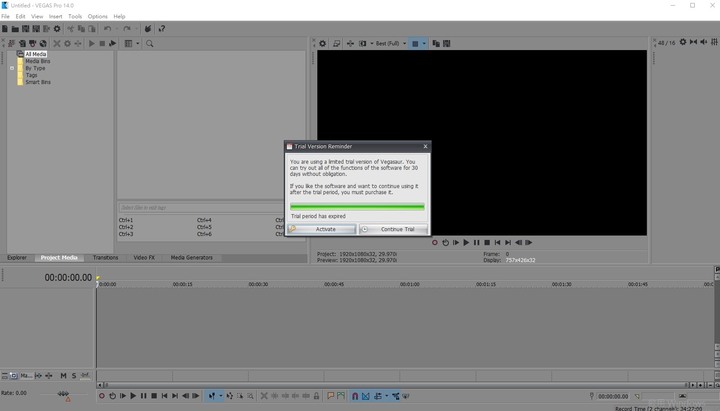The height and width of the screenshot is (411, 720).
Task: Collapse the By Type tree node
Action: [12, 68]
